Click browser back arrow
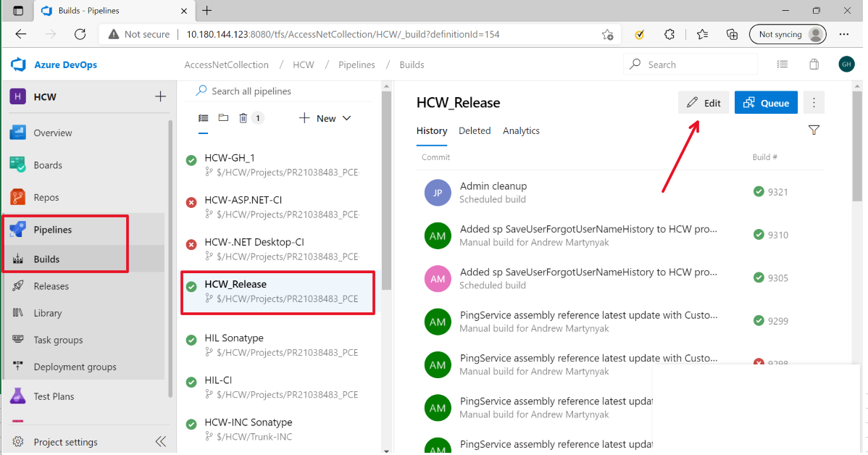868x455 pixels. (20, 34)
